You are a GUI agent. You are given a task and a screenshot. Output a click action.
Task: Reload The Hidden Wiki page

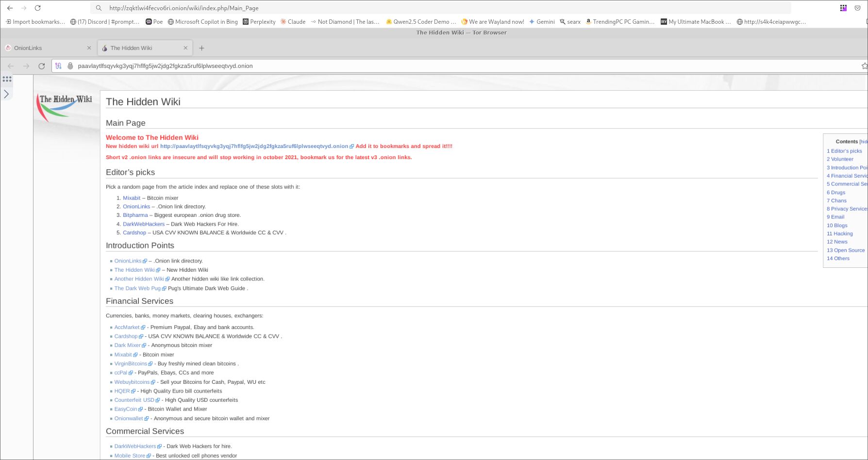pyautogui.click(x=41, y=66)
